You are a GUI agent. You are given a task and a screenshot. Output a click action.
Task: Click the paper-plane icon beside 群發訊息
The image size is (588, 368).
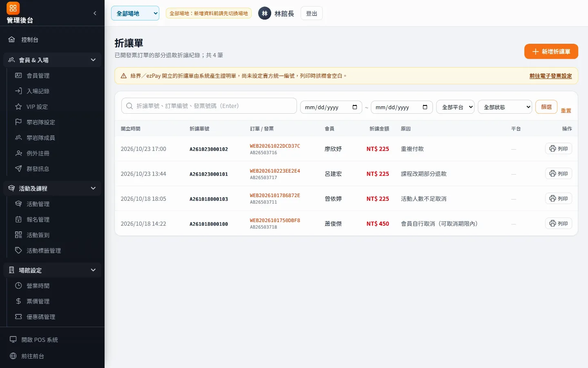(18, 168)
